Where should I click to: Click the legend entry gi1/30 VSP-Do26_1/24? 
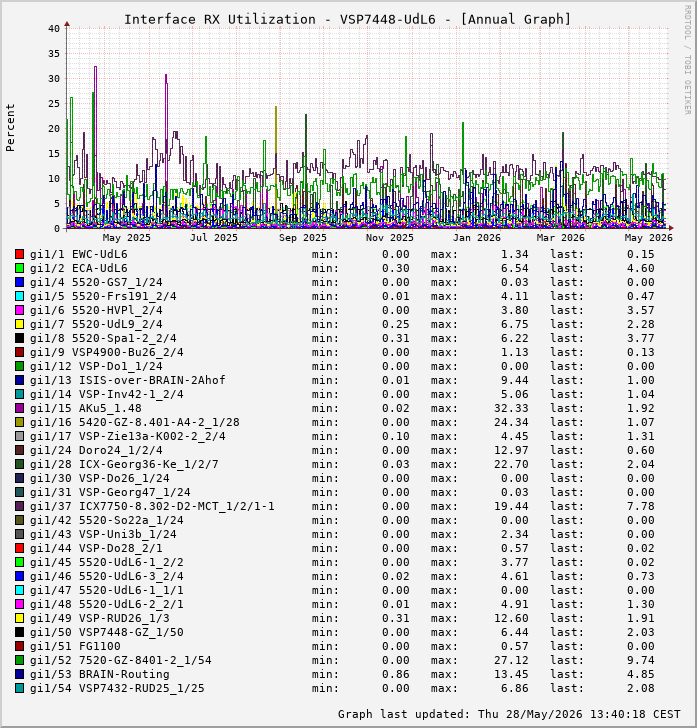coord(100,478)
